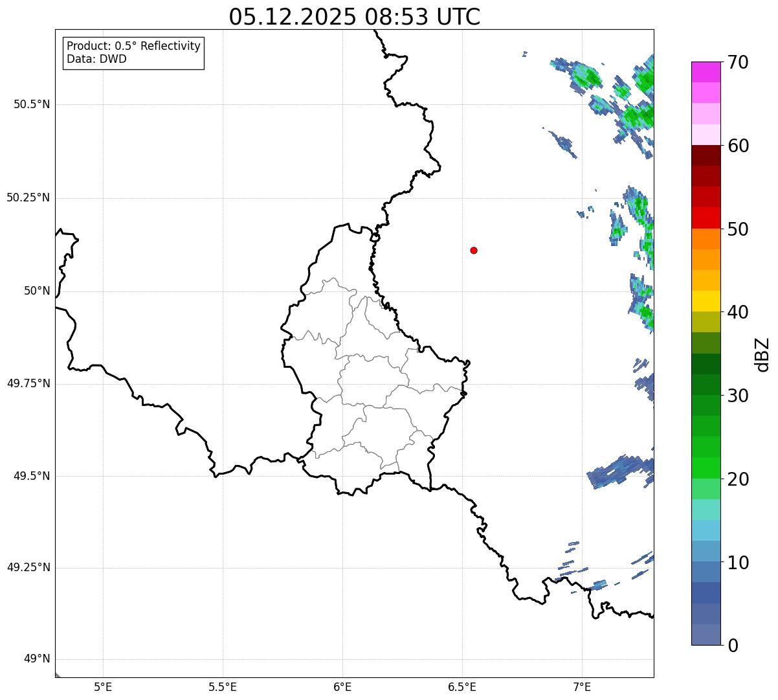This screenshot has width=778, height=700.
Task: Click the 10 colorbar tick label
Action: [738, 563]
